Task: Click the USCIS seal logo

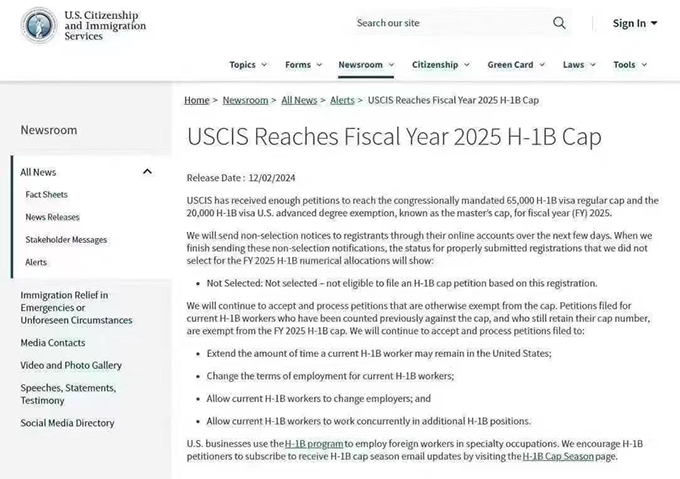Action: [x=39, y=25]
